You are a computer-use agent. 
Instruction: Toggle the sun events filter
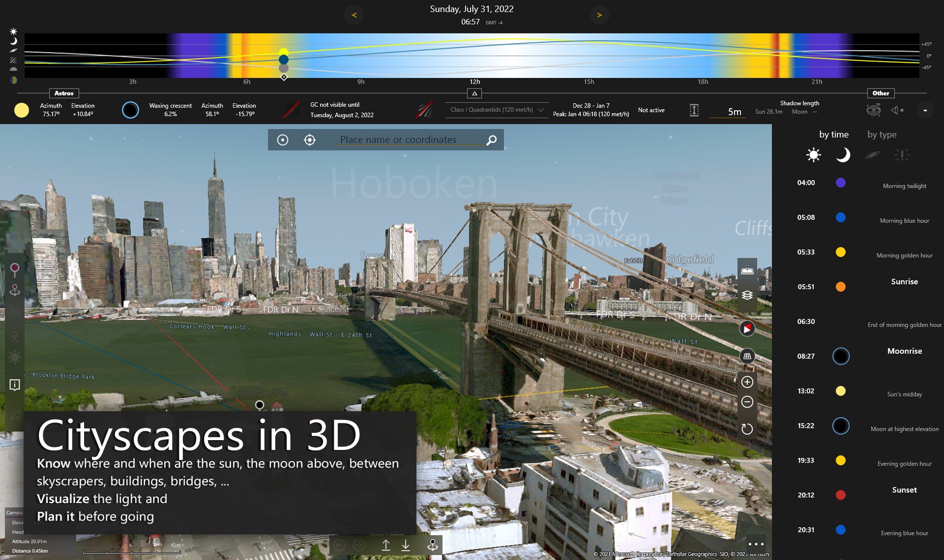click(x=814, y=155)
